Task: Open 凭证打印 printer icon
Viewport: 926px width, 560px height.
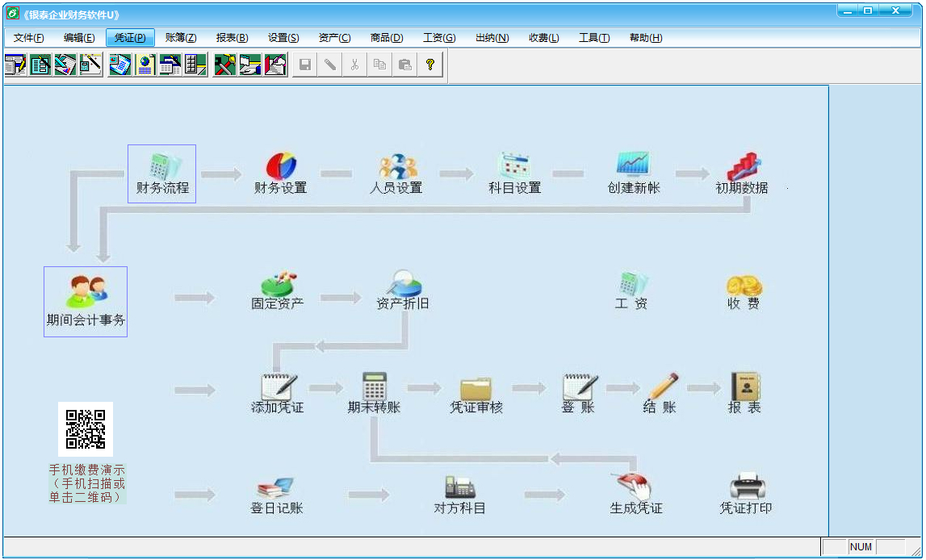Action: [746, 495]
